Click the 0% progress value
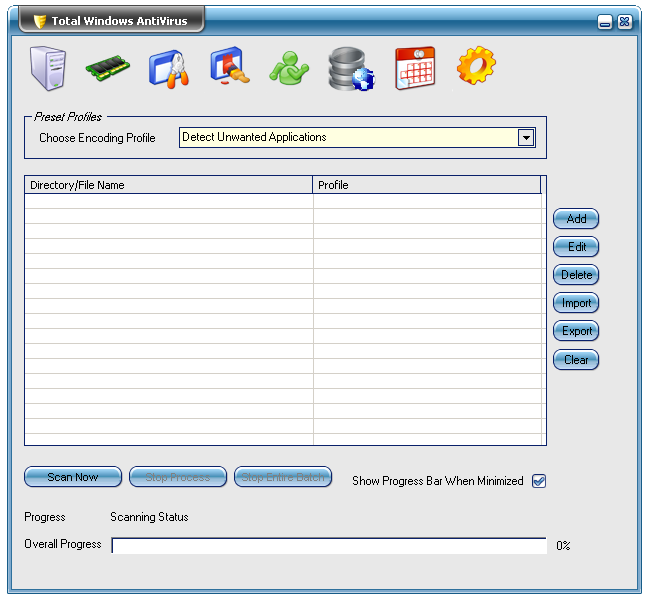The image size is (655, 605). (x=563, y=546)
